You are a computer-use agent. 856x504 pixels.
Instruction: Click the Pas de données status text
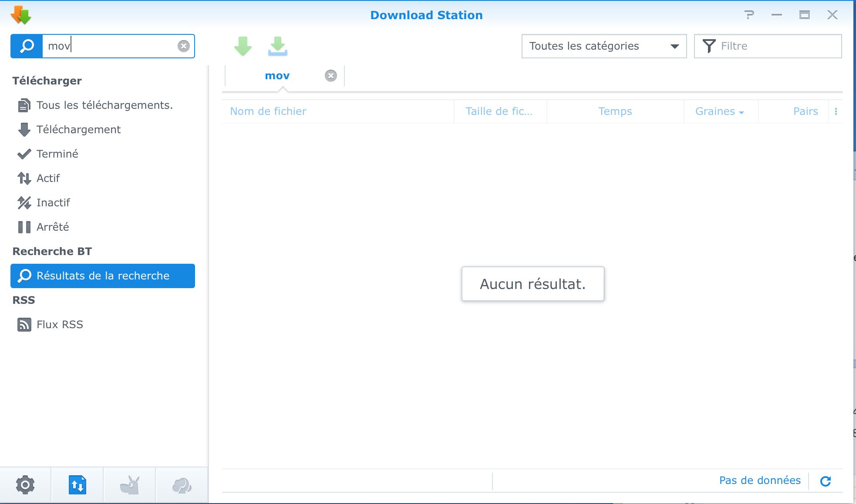point(760,480)
